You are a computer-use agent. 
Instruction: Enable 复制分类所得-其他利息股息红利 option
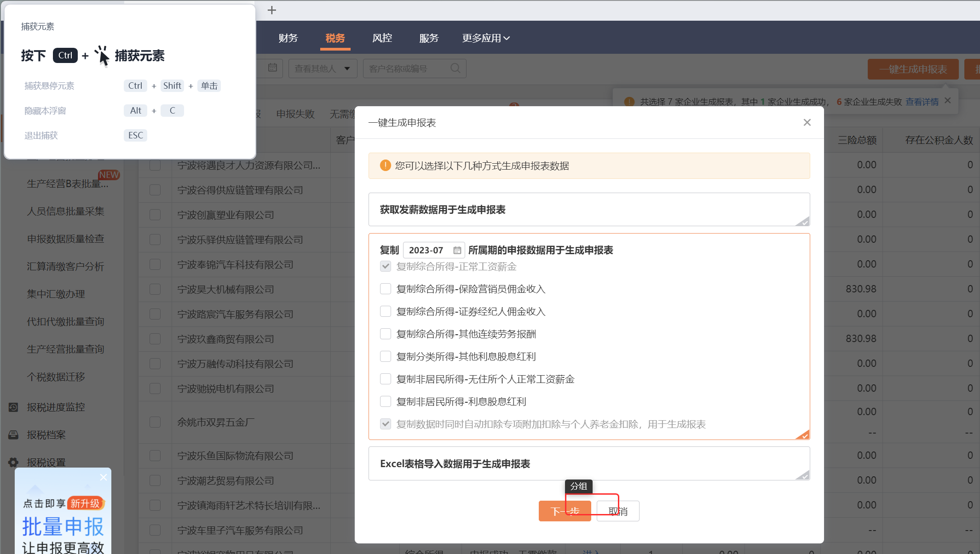click(x=386, y=356)
